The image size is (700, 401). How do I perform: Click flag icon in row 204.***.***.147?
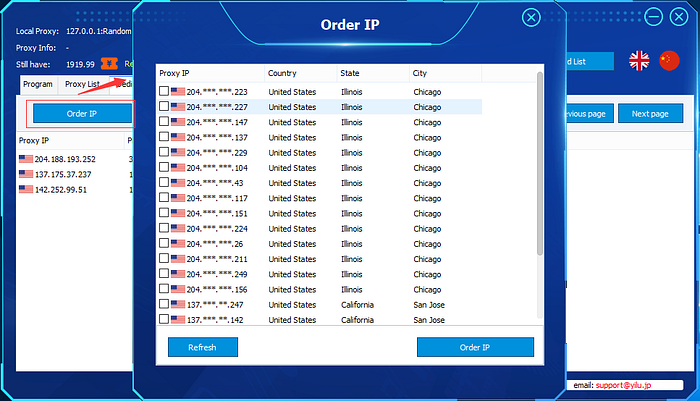click(x=178, y=122)
